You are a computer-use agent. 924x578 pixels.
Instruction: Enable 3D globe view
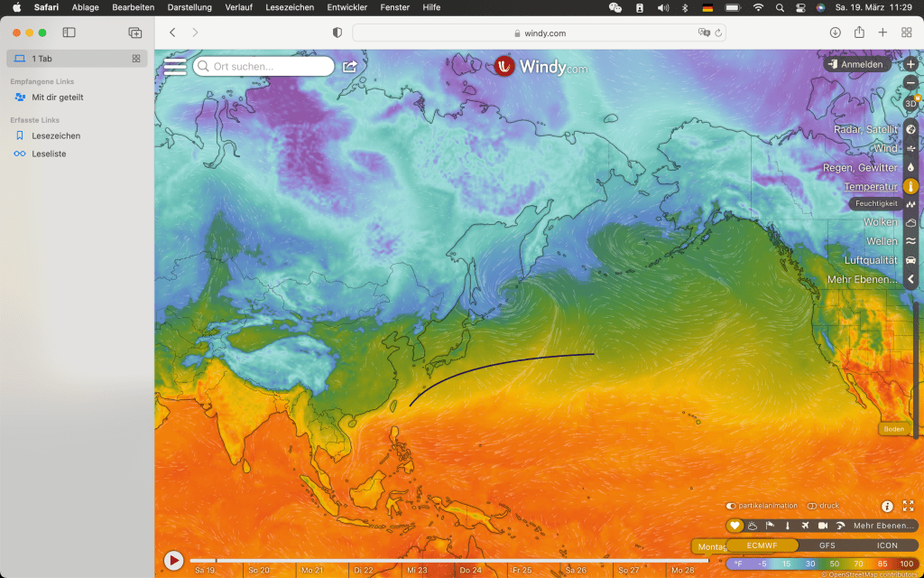click(910, 103)
